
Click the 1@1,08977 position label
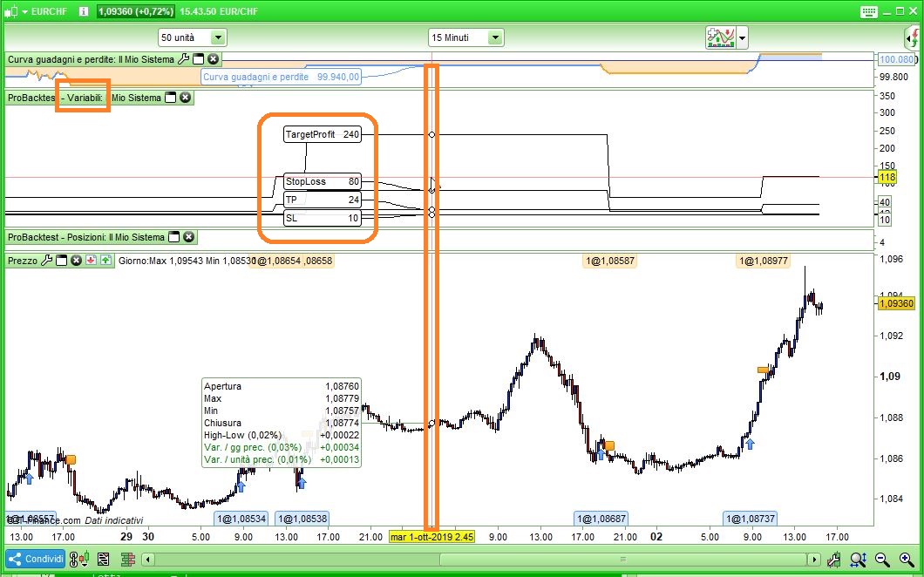[x=763, y=261]
